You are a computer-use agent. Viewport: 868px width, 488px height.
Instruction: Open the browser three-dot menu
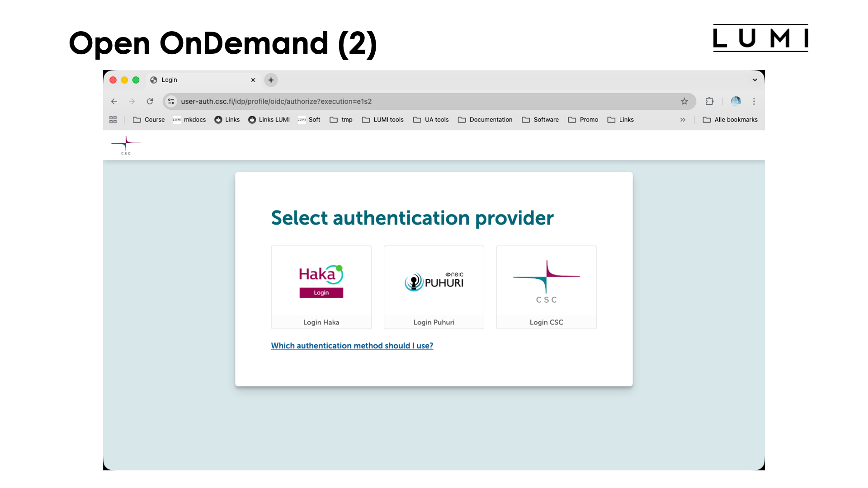754,101
